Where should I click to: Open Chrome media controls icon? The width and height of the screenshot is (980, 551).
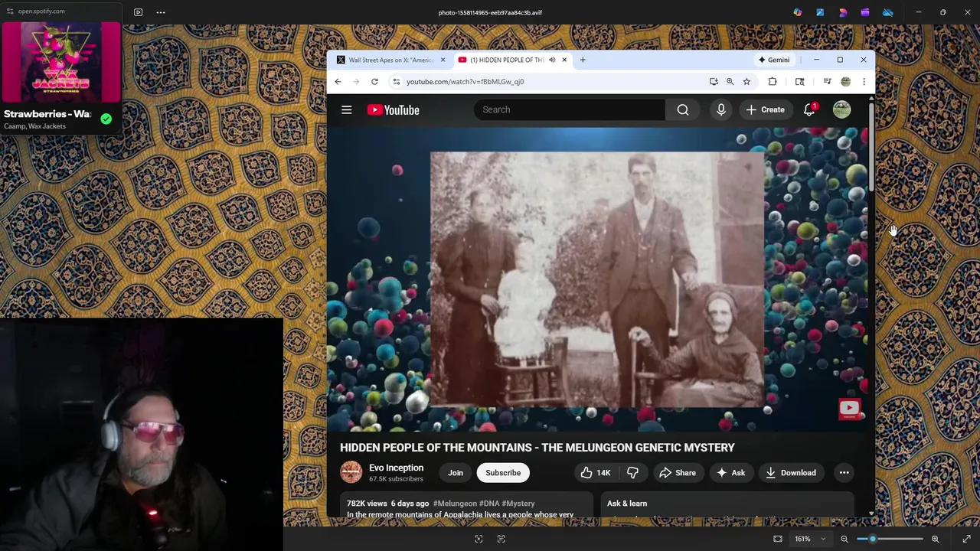[x=827, y=81]
